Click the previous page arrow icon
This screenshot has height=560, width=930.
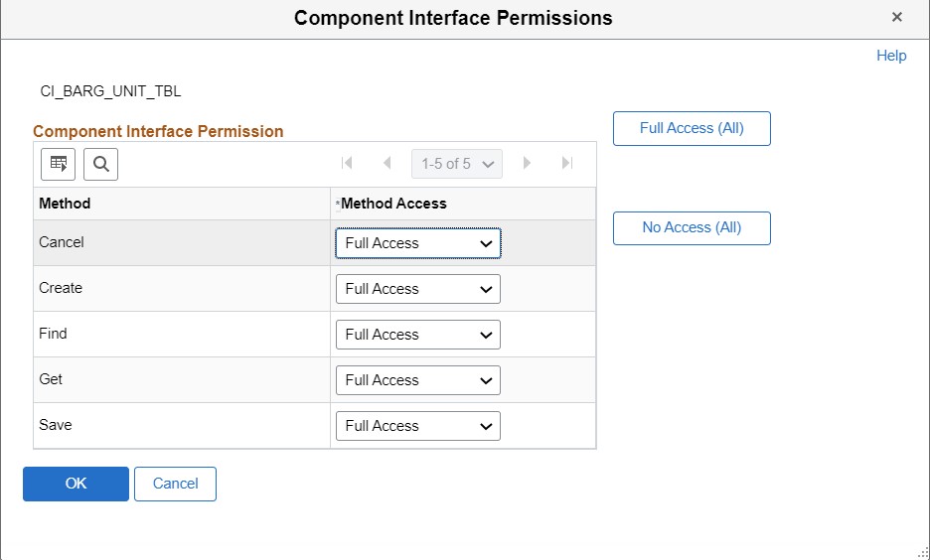point(387,164)
